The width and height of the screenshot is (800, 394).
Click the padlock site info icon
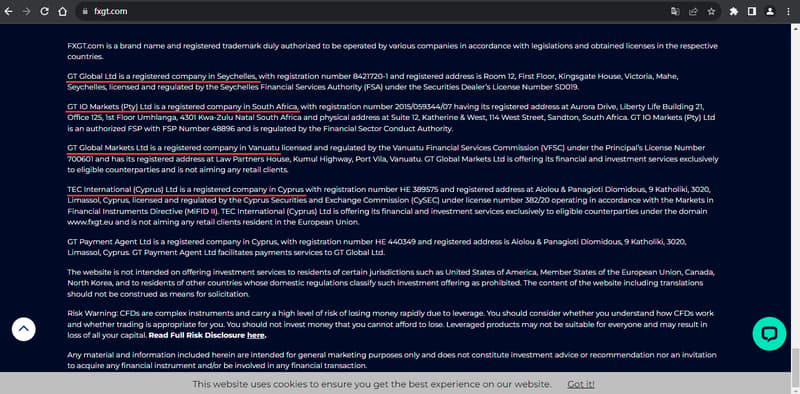click(85, 11)
